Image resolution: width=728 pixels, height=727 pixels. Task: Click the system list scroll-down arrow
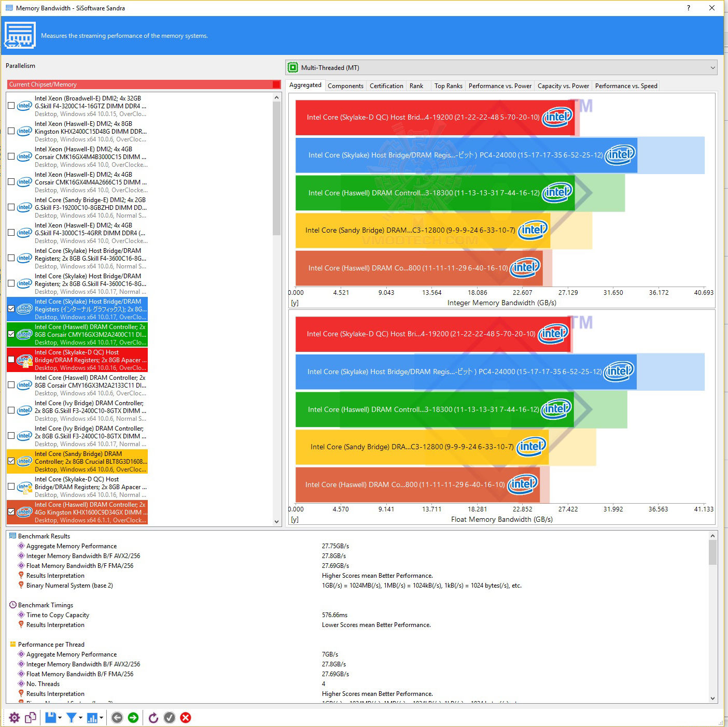pyautogui.click(x=276, y=522)
